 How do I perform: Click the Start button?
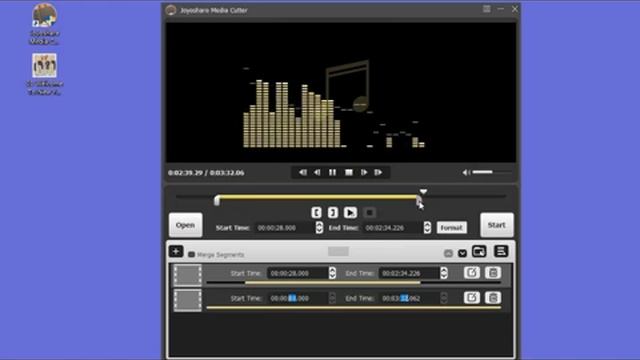click(497, 225)
